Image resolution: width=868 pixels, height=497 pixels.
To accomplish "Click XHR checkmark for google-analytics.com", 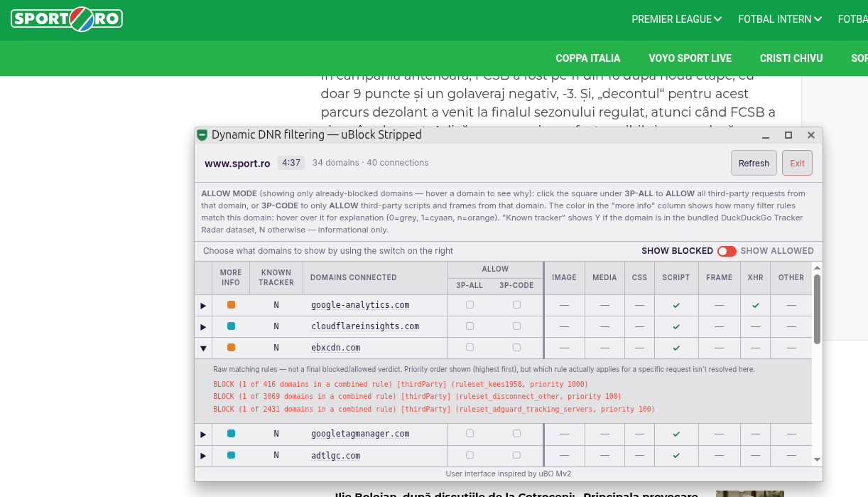I will click(756, 305).
